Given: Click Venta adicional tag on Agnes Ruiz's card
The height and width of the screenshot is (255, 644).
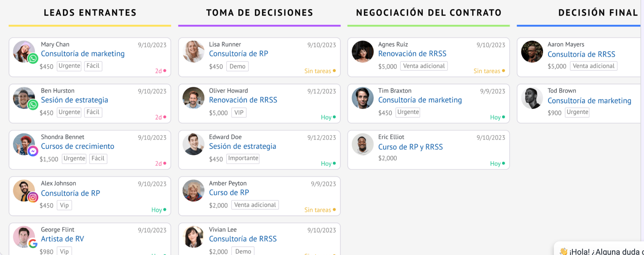Looking at the screenshot, I should pyautogui.click(x=423, y=66).
